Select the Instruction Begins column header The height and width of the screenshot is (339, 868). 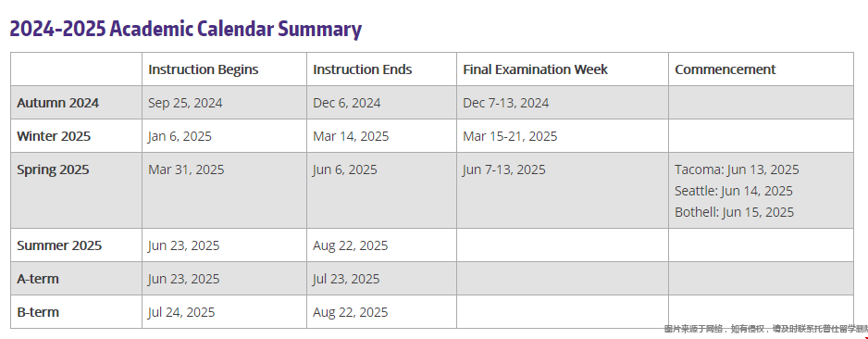[x=204, y=69]
